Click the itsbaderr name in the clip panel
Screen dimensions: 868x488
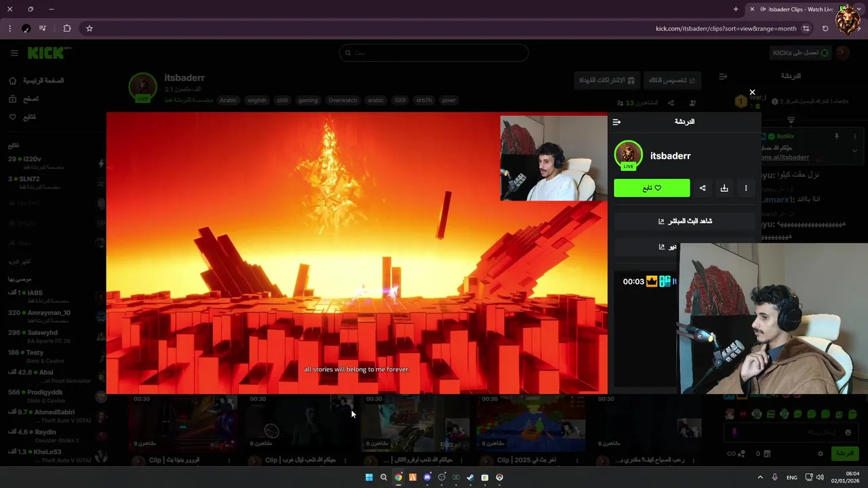coord(670,156)
